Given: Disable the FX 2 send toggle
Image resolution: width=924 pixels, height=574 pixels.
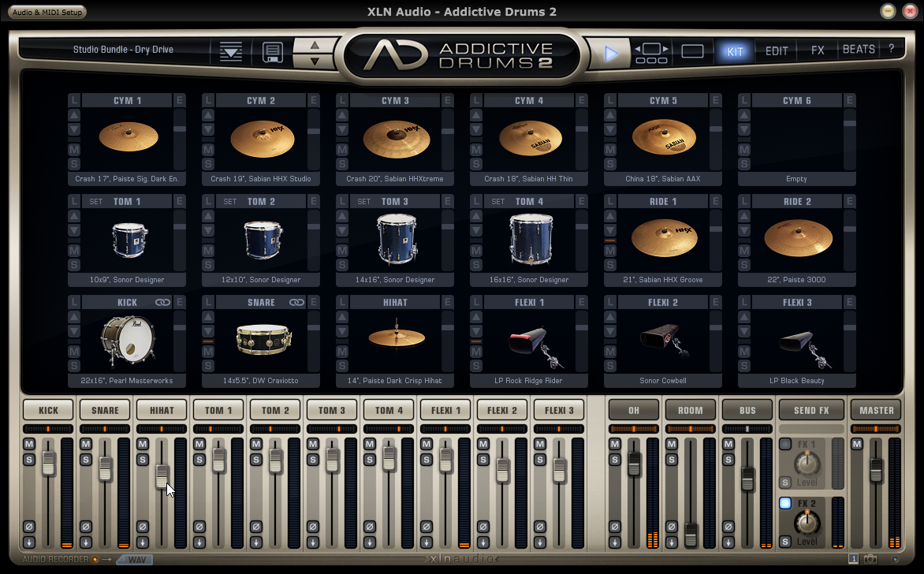Looking at the screenshot, I should [785, 503].
